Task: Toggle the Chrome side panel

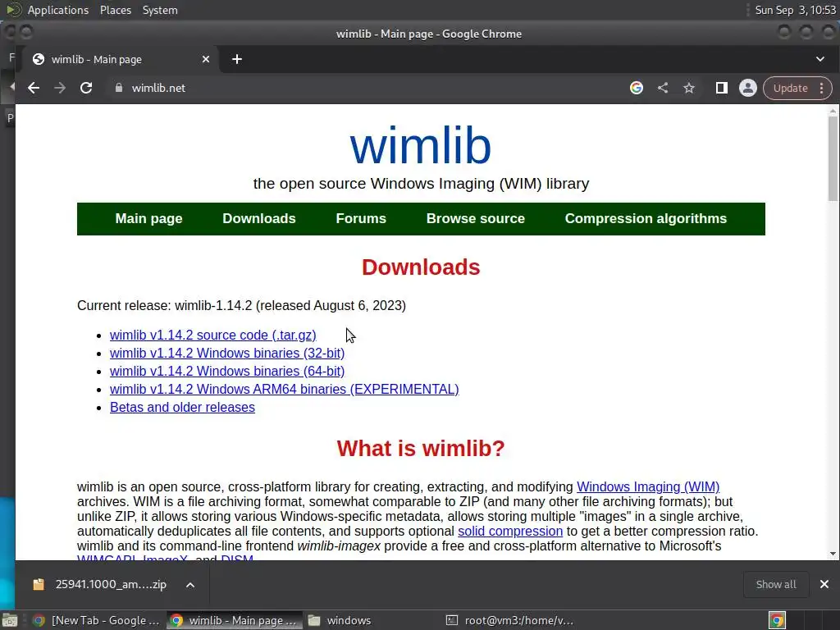Action: [722, 88]
